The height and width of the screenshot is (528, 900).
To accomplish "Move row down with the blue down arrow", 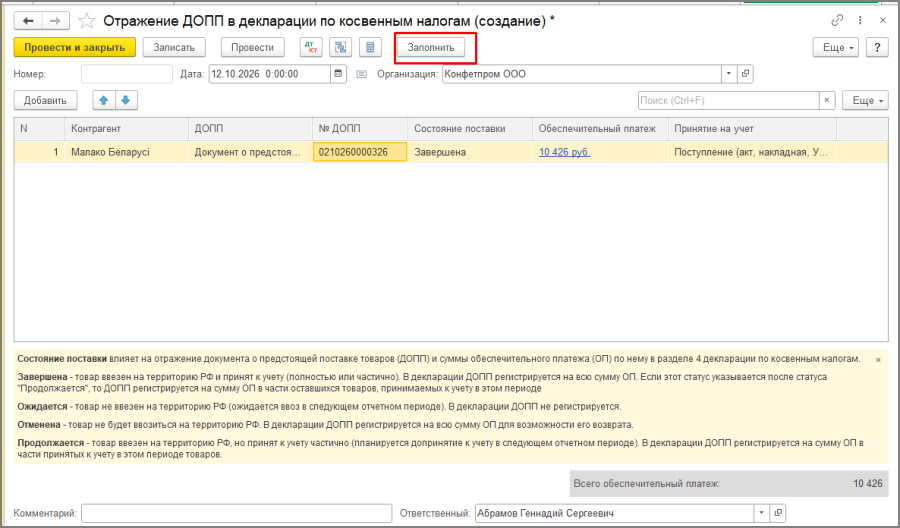I will click(x=126, y=100).
